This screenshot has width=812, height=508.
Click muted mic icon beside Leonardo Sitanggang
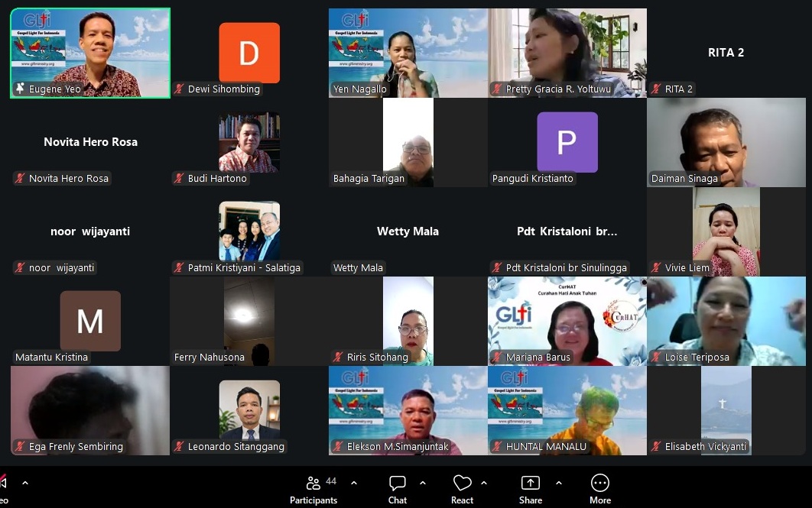(x=179, y=446)
